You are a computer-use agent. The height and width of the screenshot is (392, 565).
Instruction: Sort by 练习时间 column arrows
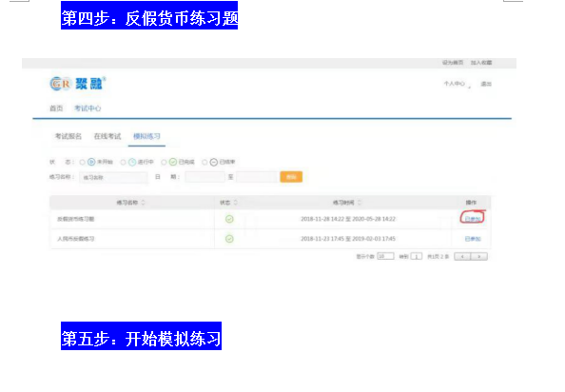point(360,203)
